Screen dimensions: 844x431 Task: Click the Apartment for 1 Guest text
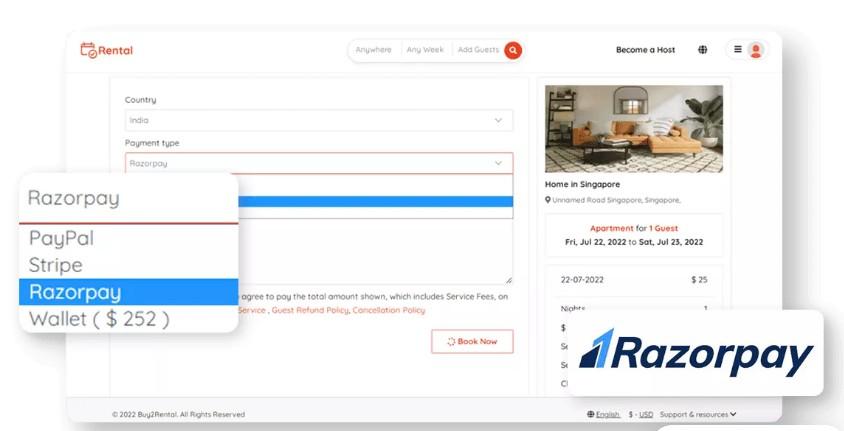(x=634, y=228)
